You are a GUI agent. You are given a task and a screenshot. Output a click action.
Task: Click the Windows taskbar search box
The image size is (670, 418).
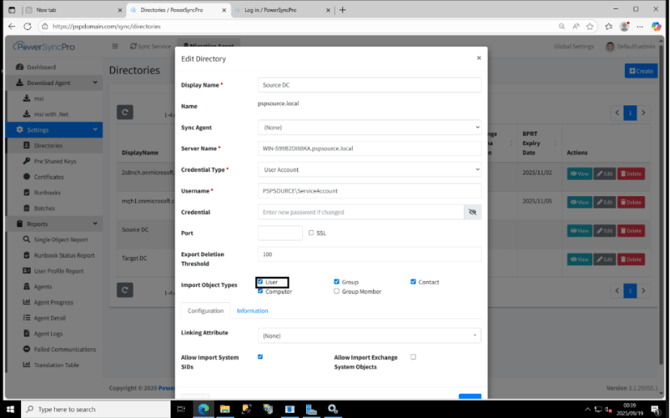[x=96, y=409]
